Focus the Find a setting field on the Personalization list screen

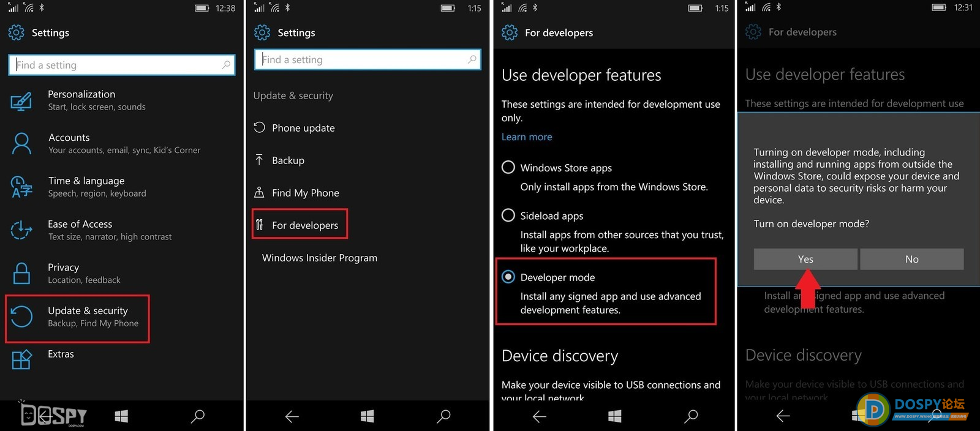tap(122, 64)
